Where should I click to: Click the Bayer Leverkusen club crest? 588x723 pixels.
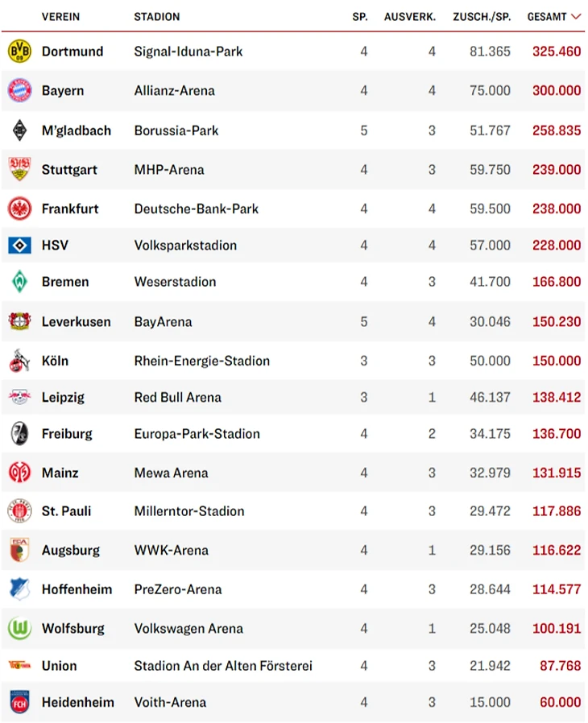pos(19,321)
